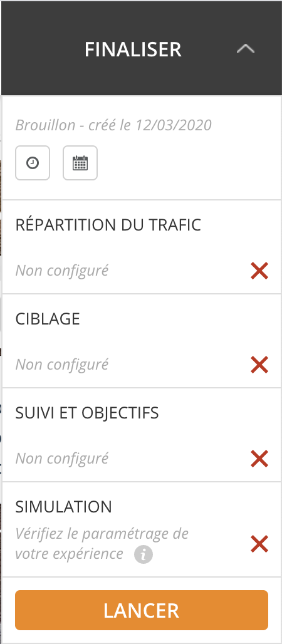
Task: Open the SUIVI ET OBJECTIFS section
Action: click(x=142, y=435)
